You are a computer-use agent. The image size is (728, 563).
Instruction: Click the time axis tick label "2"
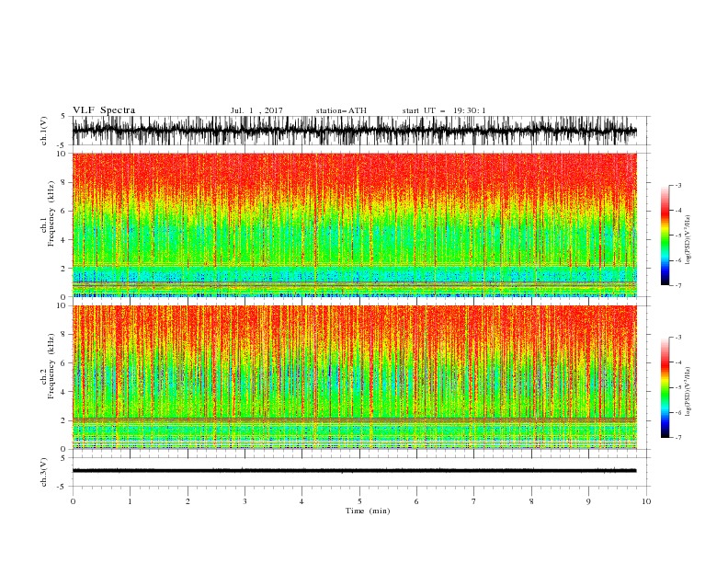[x=188, y=501]
